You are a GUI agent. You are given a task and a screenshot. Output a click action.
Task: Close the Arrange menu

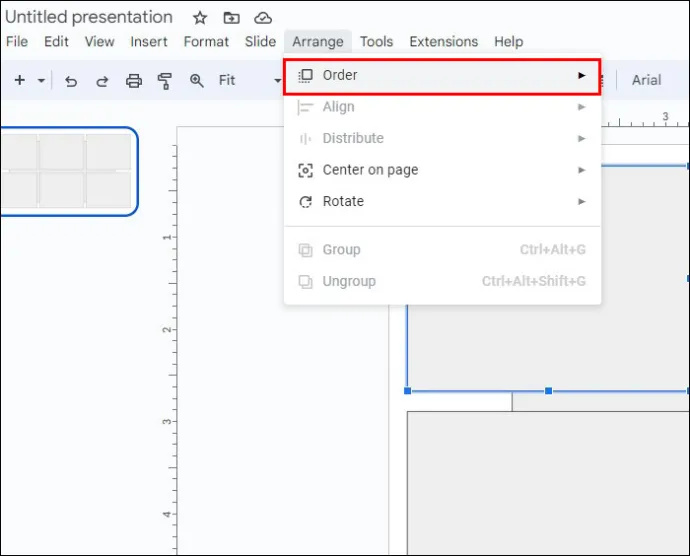[x=318, y=41]
